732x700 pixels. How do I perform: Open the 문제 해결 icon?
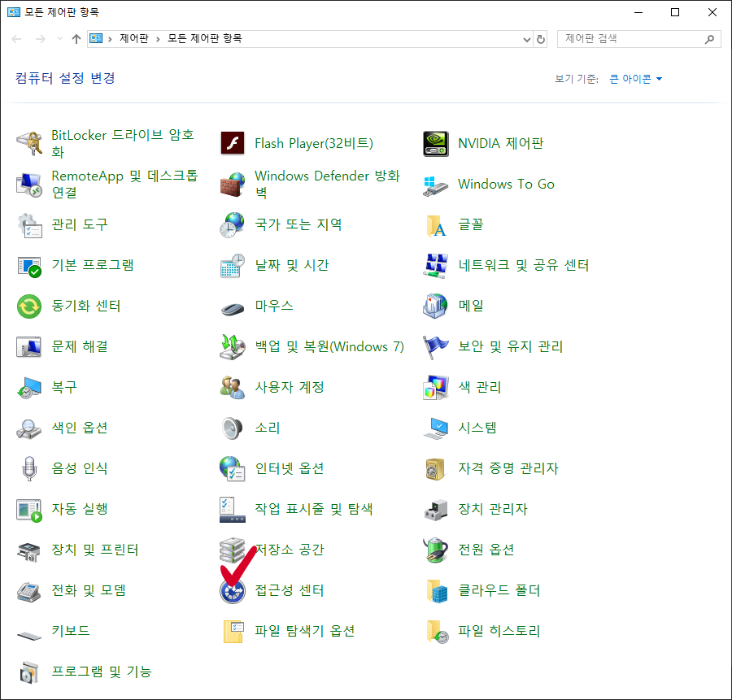(29, 346)
